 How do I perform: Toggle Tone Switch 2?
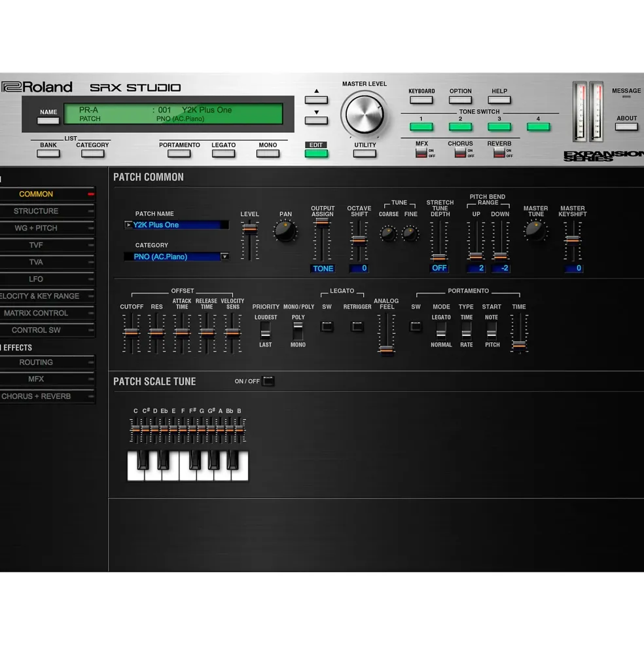[460, 127]
